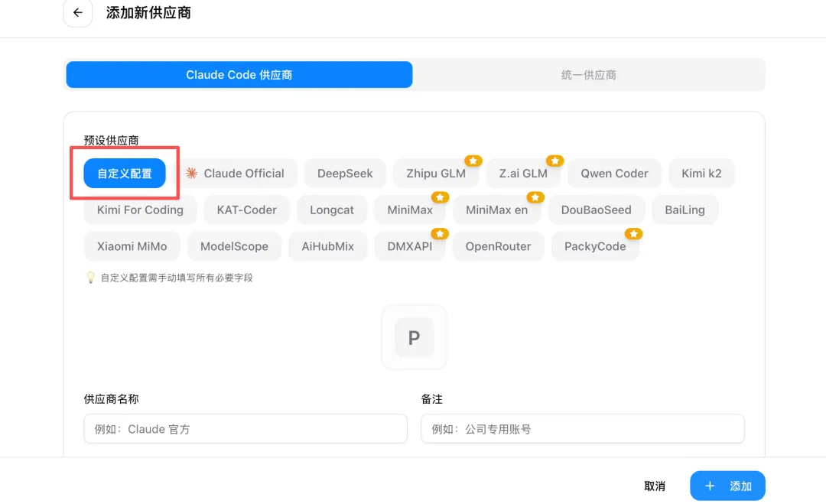Click star badge on MiniMax en
The image size is (826, 504).
coord(535,197)
